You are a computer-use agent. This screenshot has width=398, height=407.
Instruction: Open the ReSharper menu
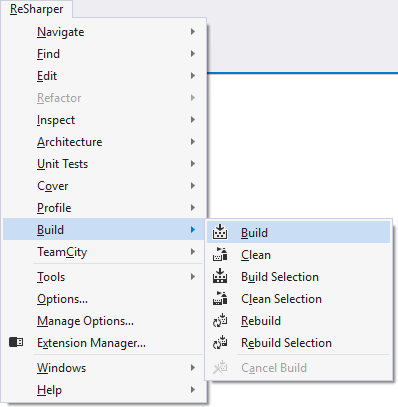(x=36, y=9)
